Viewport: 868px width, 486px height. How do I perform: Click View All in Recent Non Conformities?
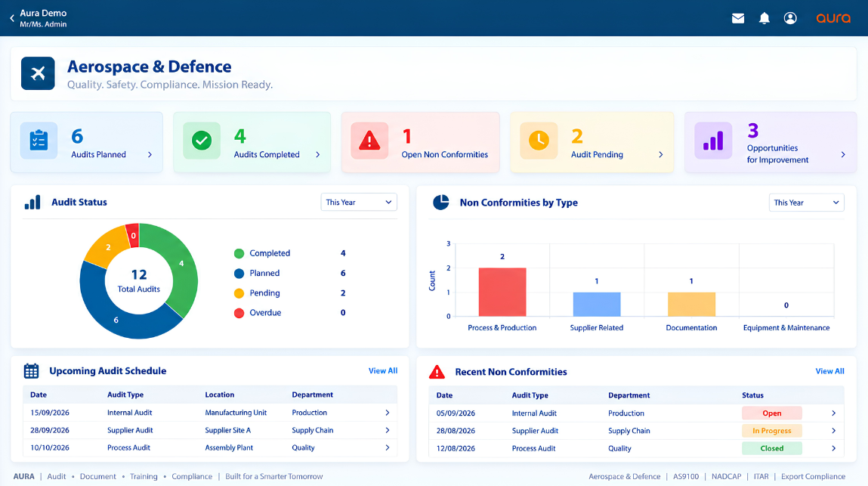pos(829,371)
